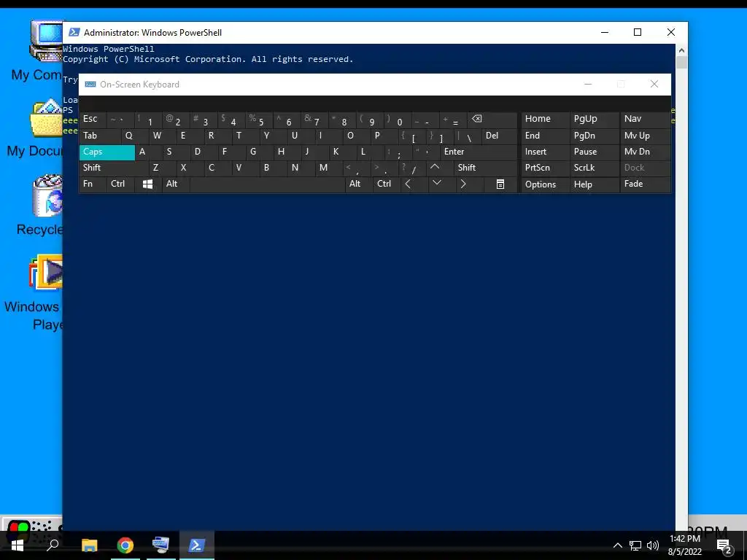Screen dimensions: 747x560
Task: Hit the down arrow key on keyboard
Action: (436, 184)
